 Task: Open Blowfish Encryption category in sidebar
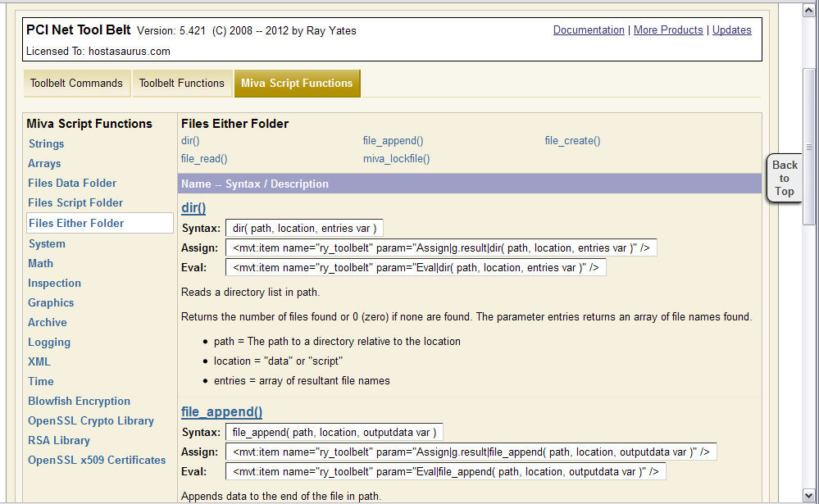[x=79, y=401]
